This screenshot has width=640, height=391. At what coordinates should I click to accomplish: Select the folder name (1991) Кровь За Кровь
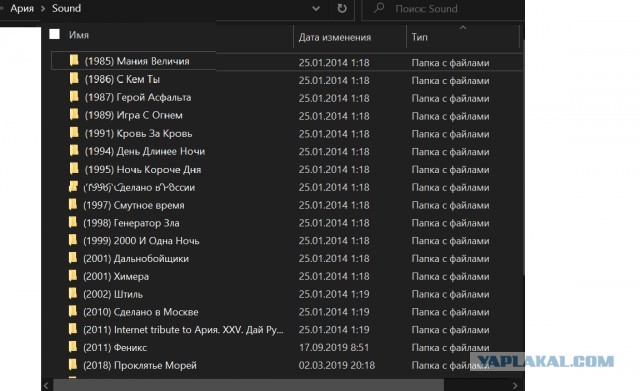(138, 133)
